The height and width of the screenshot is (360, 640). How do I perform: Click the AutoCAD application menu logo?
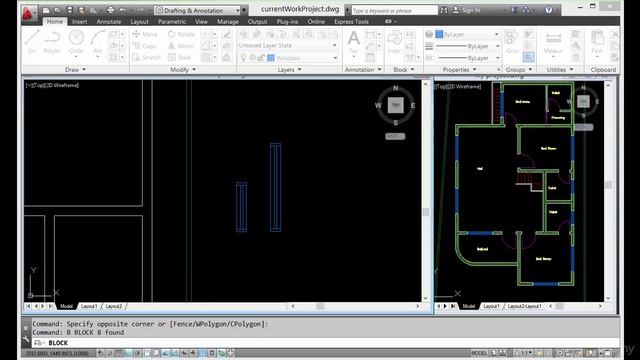tap(28, 13)
